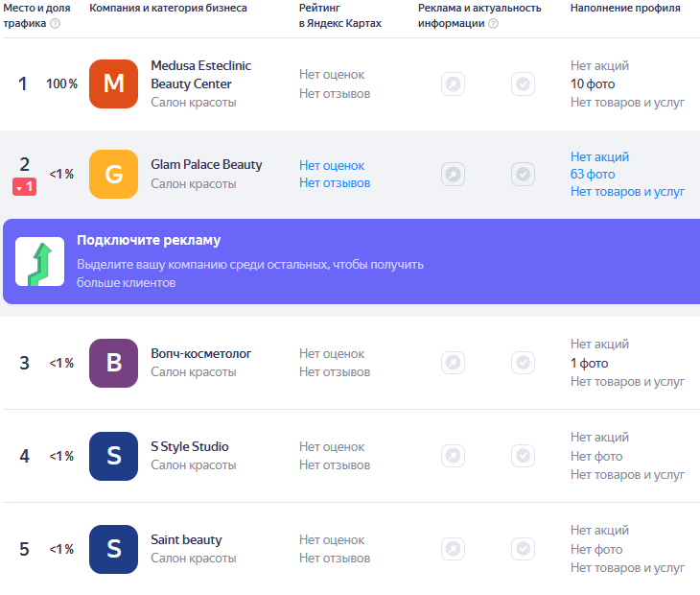
Task: Open the 63 фото link
Action: click(593, 175)
